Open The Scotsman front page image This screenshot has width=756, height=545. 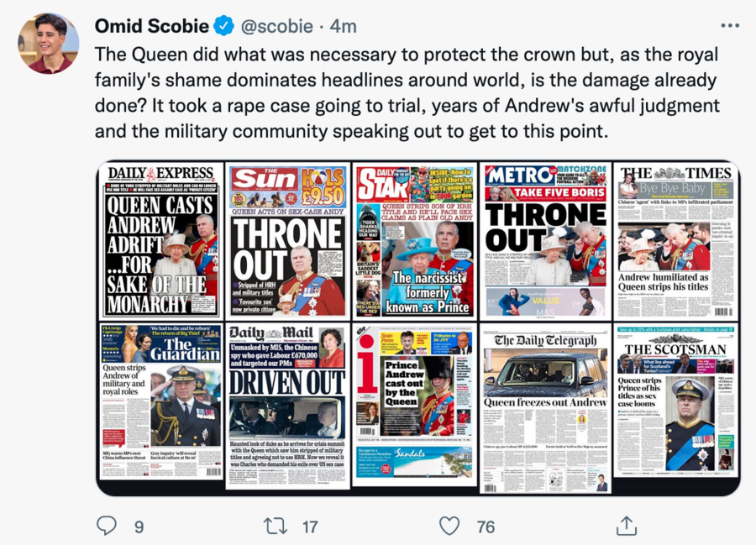pos(675,401)
